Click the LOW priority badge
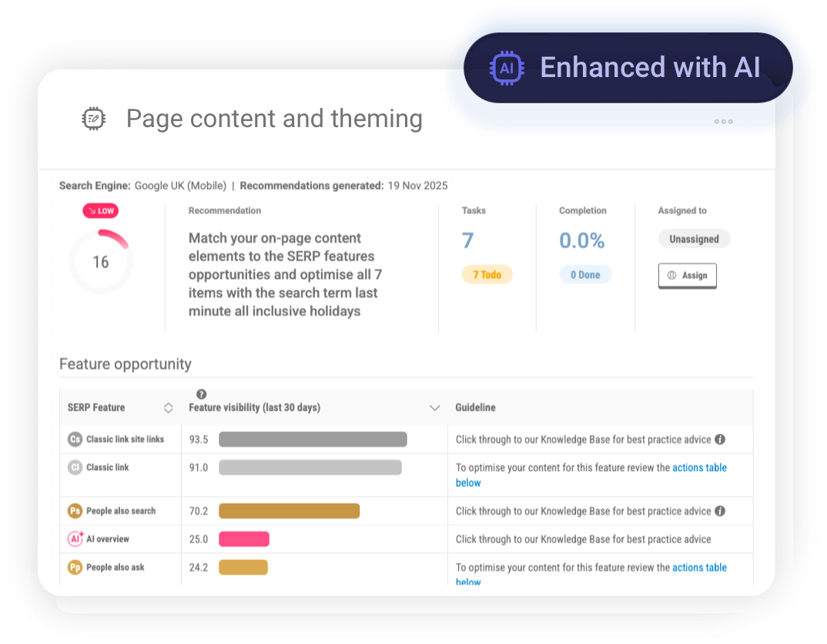This screenshot has height=644, width=827. pos(100,210)
